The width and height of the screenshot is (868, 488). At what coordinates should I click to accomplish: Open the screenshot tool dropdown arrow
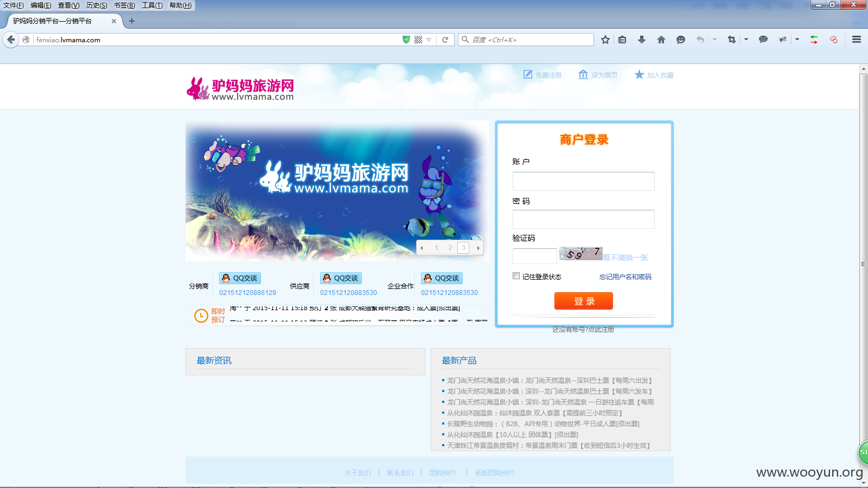(746, 40)
